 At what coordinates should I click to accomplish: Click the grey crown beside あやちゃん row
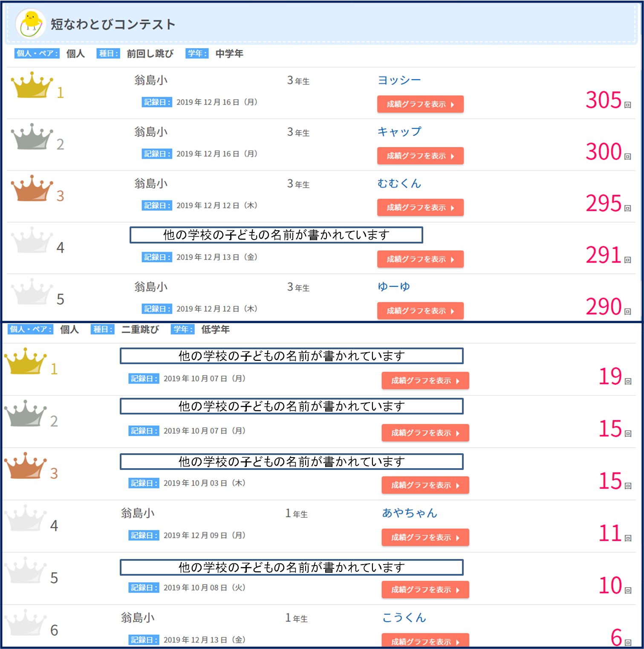point(26,518)
